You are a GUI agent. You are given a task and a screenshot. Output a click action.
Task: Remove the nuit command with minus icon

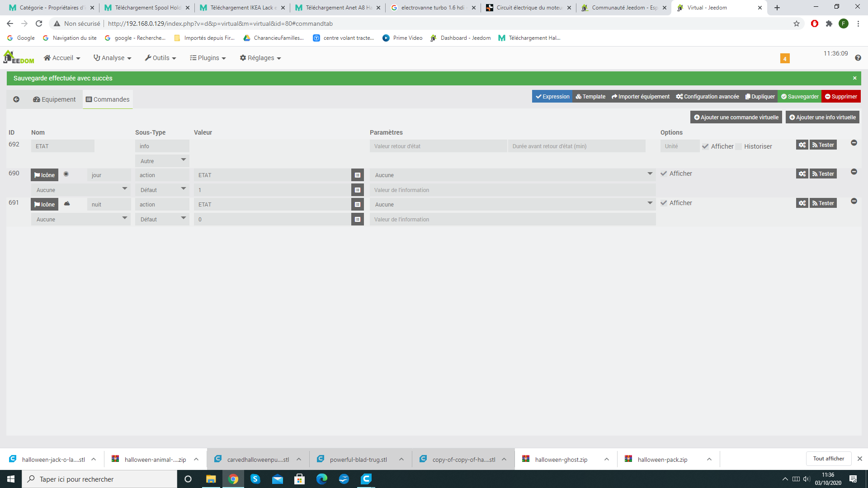(x=854, y=201)
